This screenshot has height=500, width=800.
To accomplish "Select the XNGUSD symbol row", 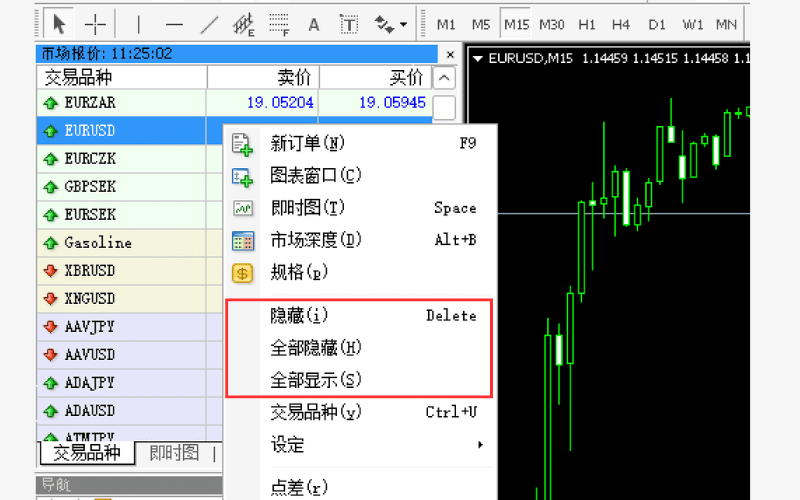I will click(130, 299).
